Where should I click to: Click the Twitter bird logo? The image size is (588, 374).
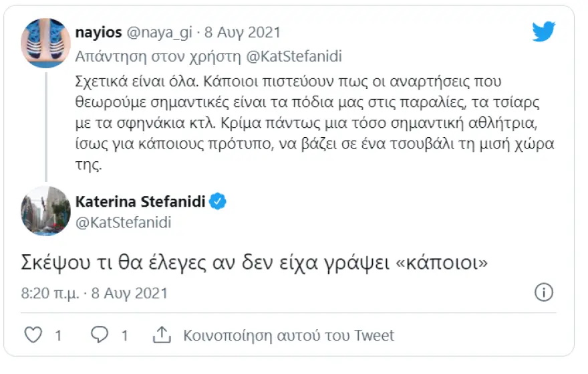pyautogui.click(x=543, y=31)
